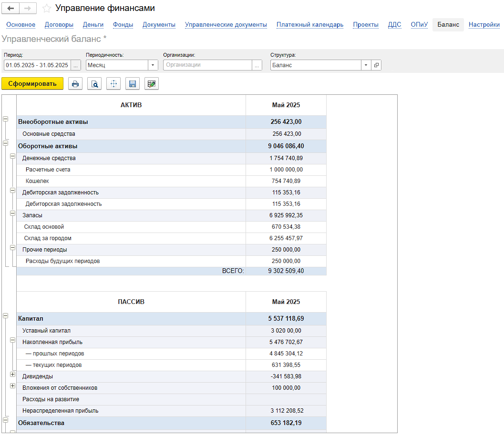Click the print report icon
The image size is (504, 436).
[x=75, y=84]
